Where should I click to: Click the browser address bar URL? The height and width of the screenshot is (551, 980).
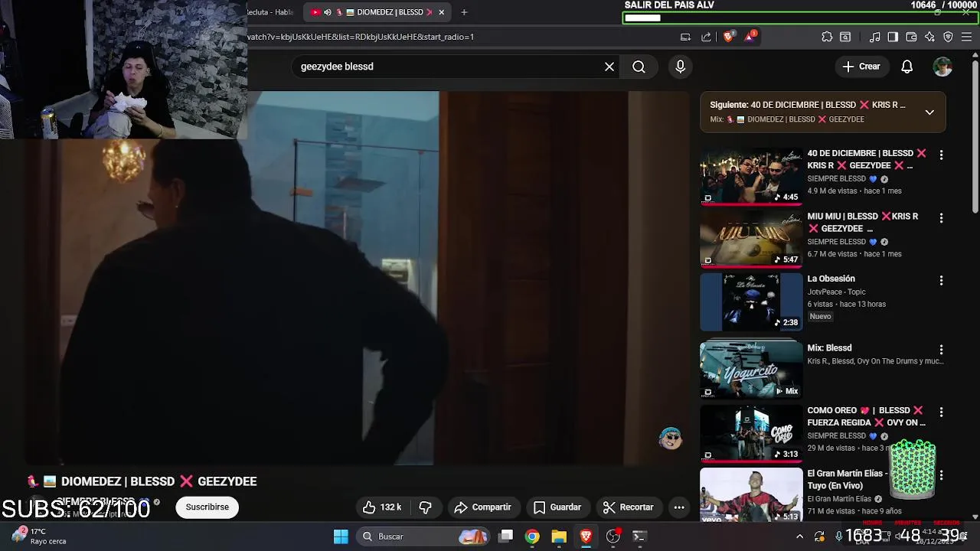point(361,37)
